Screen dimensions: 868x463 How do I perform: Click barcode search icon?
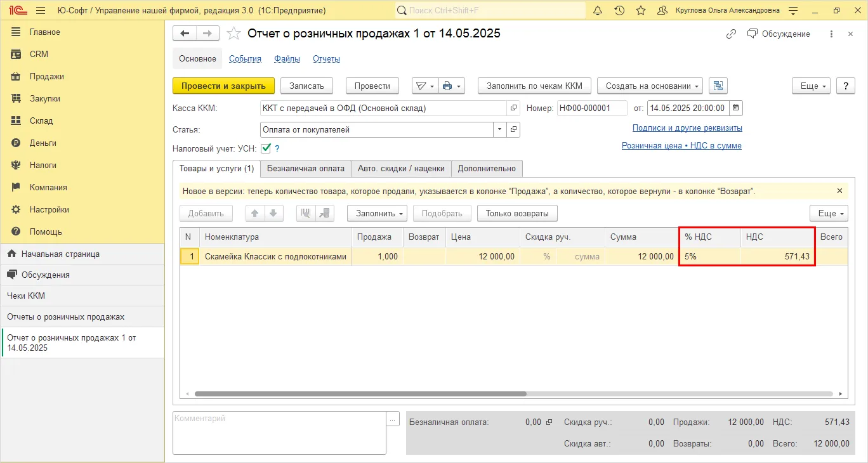tap(306, 213)
